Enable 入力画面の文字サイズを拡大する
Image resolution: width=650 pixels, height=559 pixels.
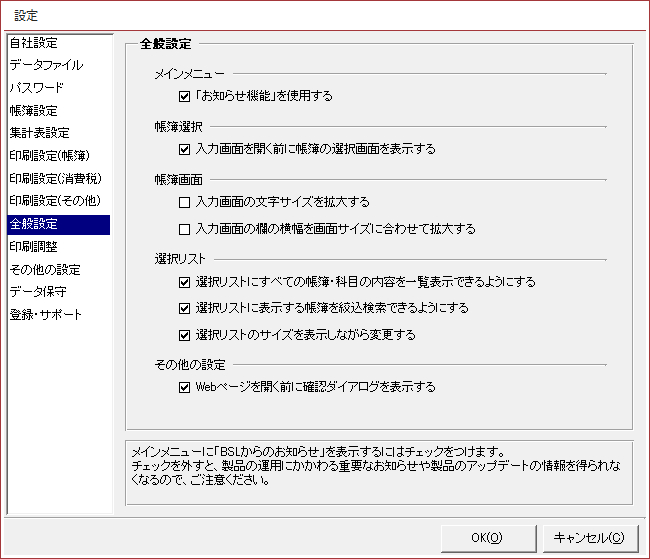(184, 202)
